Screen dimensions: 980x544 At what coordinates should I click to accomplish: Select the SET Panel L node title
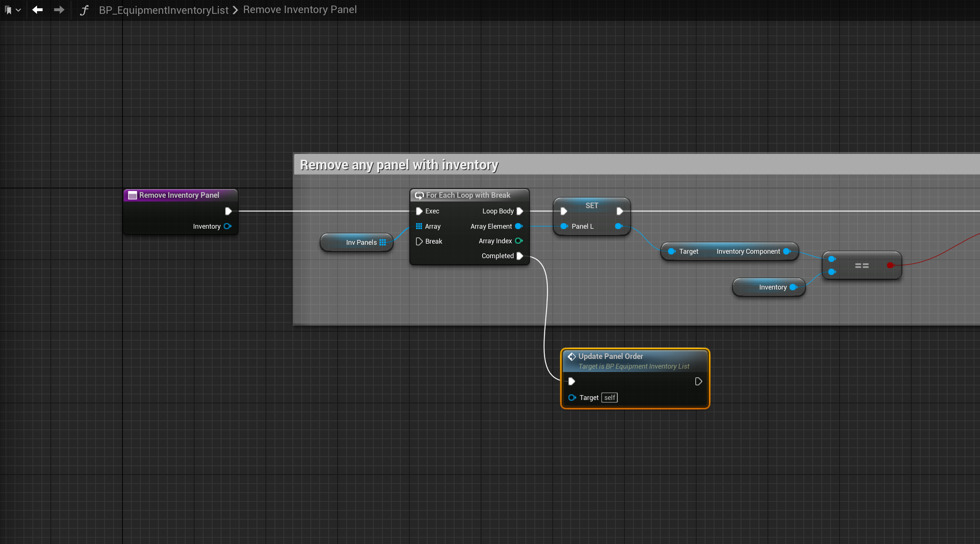[x=592, y=206]
